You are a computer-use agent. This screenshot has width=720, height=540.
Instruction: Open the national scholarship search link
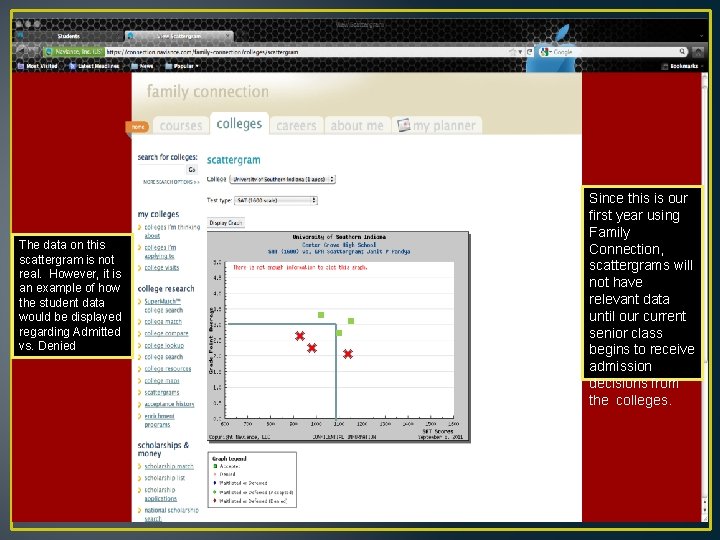click(x=171, y=514)
